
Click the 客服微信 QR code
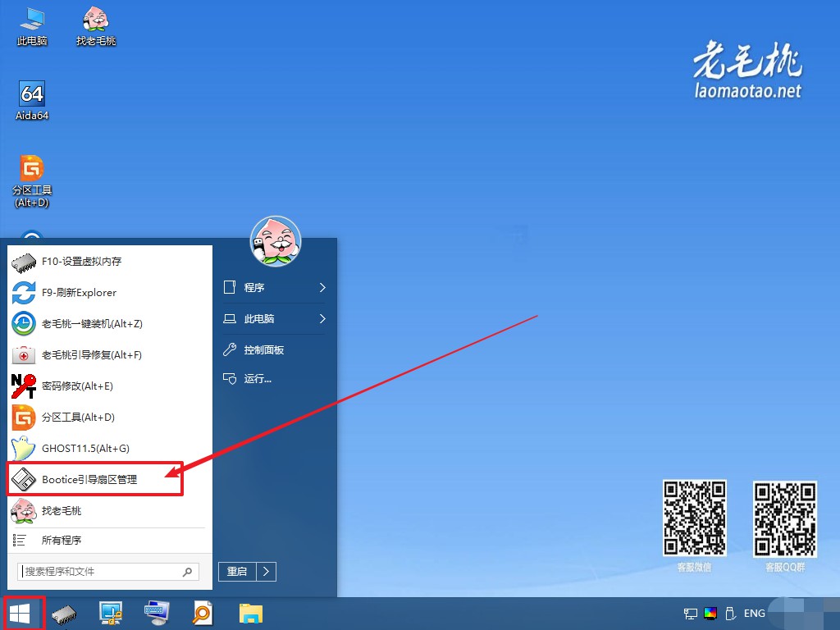click(694, 518)
